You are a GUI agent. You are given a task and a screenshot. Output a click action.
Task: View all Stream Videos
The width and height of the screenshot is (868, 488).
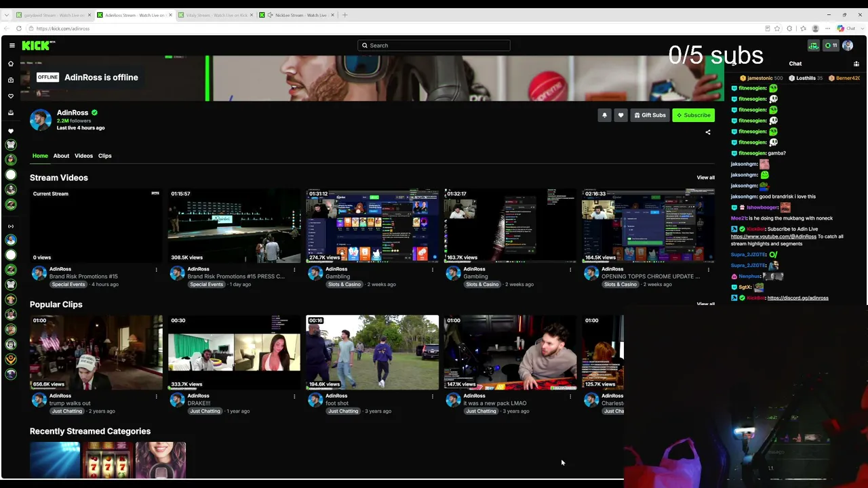pos(705,178)
